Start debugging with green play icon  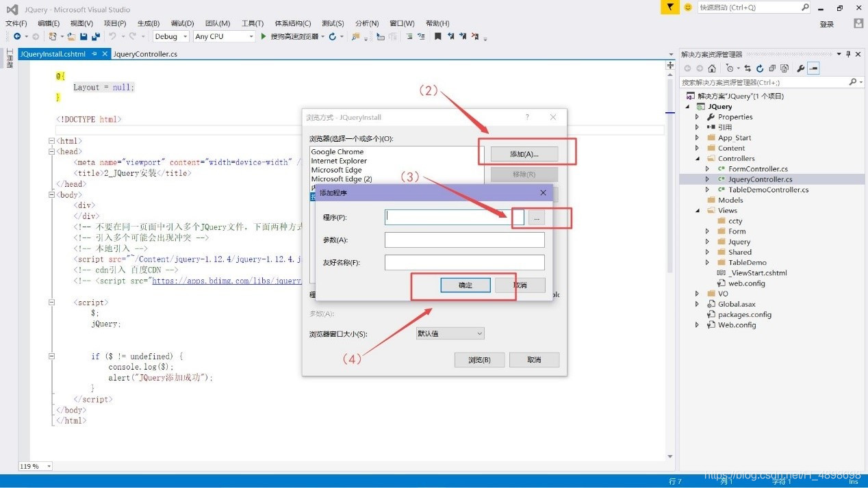coord(264,36)
